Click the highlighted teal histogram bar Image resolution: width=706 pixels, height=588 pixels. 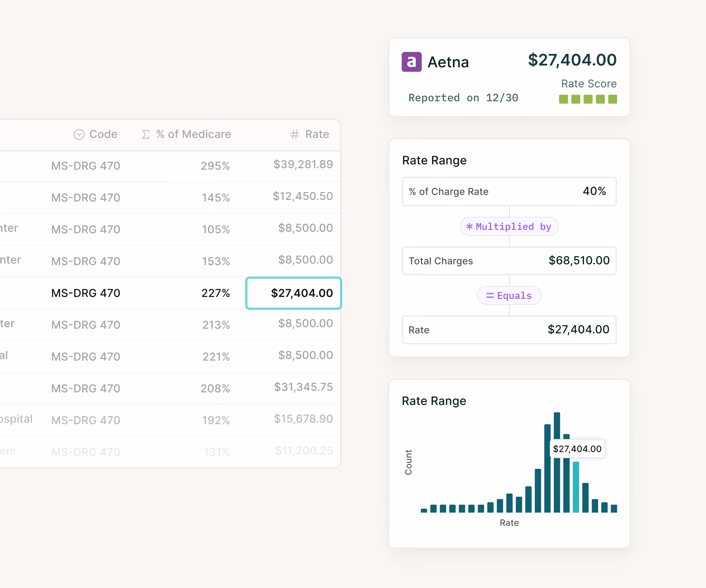click(x=576, y=487)
